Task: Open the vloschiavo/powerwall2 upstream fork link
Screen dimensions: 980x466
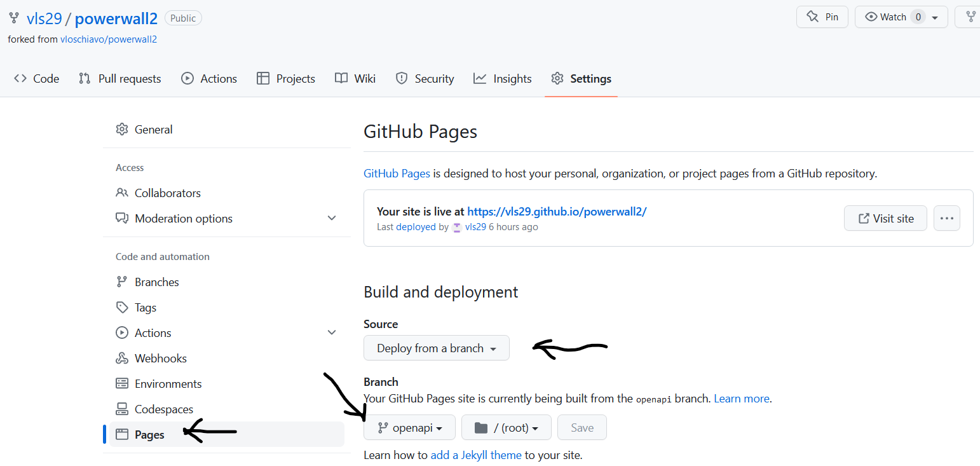Action: tap(109, 39)
